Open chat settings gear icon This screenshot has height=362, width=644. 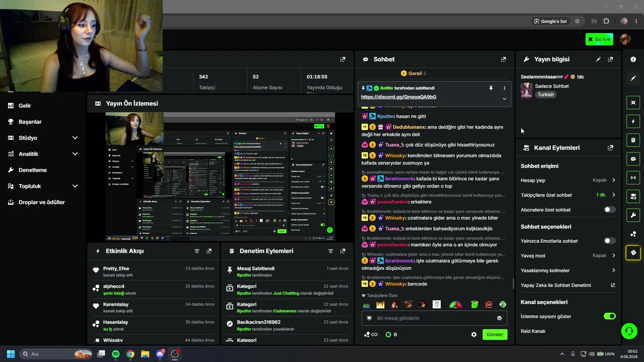coord(473,334)
